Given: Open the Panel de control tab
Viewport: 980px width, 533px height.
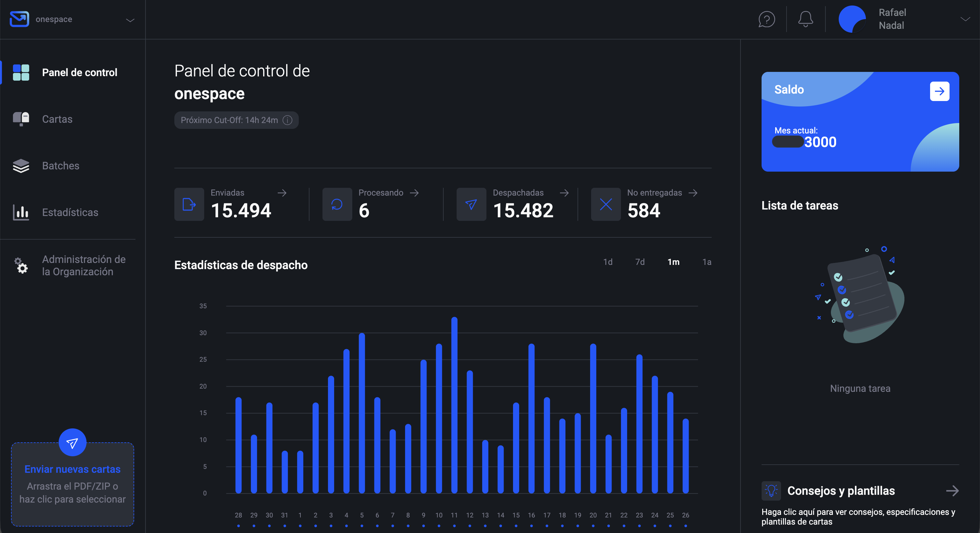Looking at the screenshot, I should [x=79, y=72].
